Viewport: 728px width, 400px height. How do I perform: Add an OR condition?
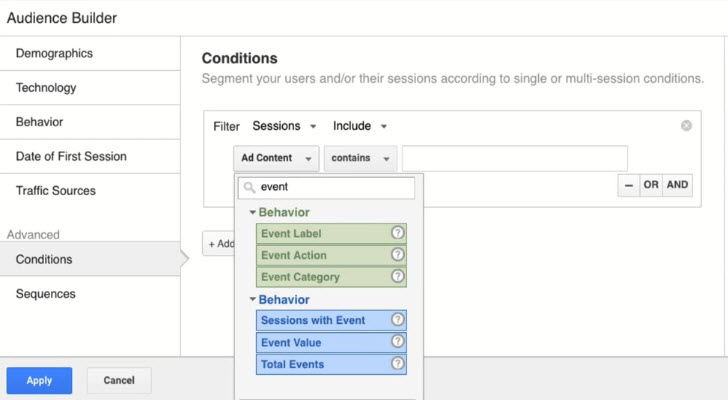651,185
